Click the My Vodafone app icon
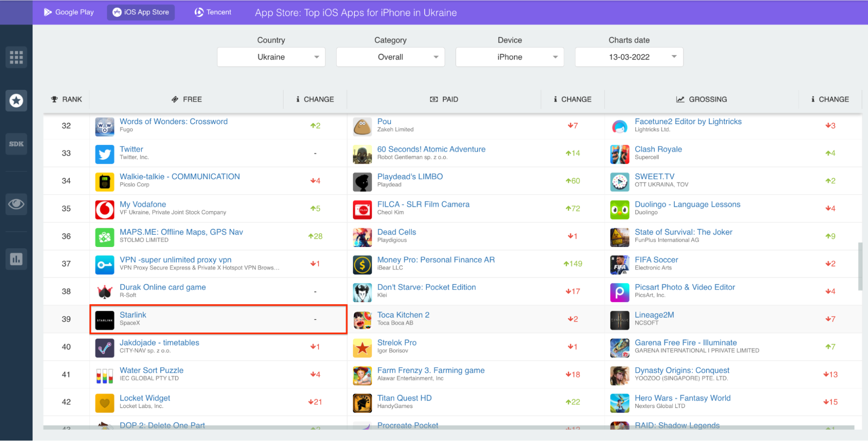 [105, 209]
